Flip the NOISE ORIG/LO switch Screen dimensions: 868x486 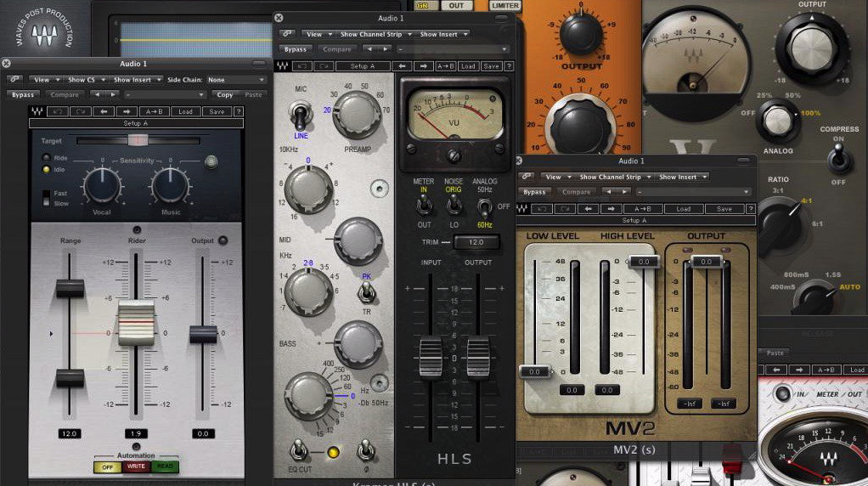(454, 206)
